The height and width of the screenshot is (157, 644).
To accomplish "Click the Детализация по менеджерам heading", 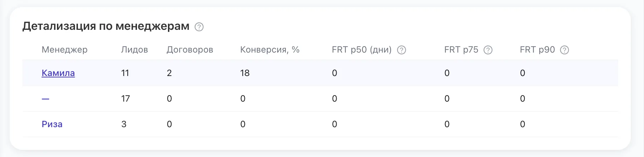I will pyautogui.click(x=106, y=26).
